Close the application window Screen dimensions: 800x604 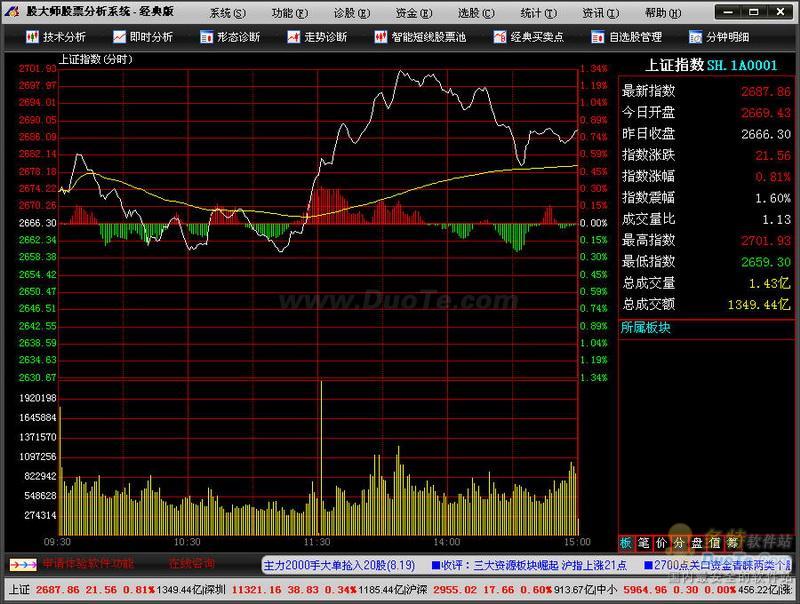(x=780, y=12)
